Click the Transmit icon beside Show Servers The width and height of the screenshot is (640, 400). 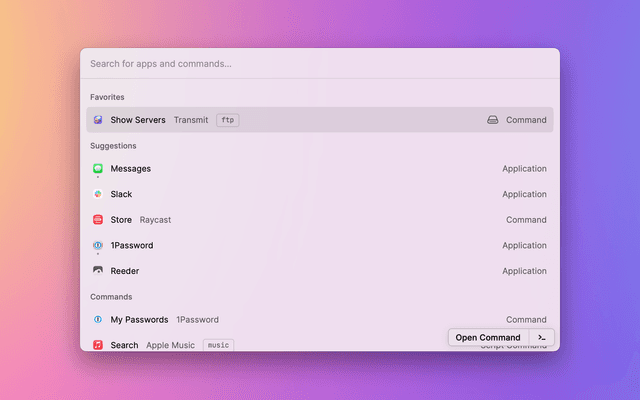coord(98,120)
